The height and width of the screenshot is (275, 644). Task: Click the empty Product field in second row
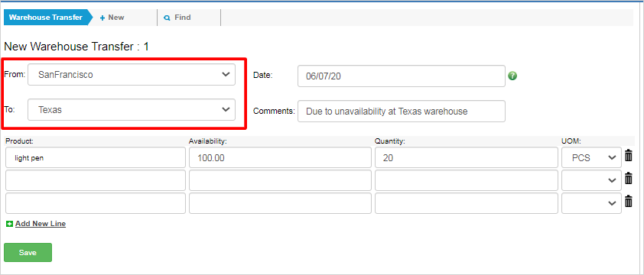96,180
